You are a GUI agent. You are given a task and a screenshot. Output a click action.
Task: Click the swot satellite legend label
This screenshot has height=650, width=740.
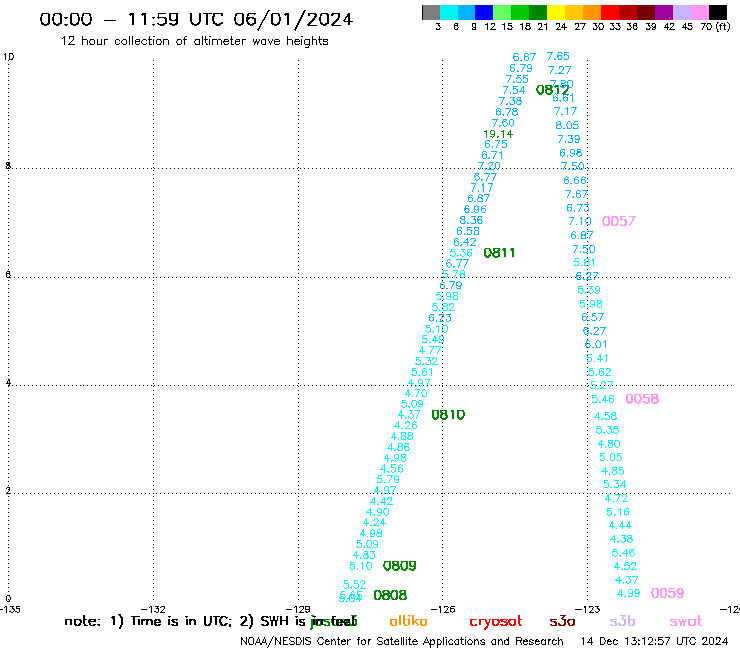click(x=686, y=621)
